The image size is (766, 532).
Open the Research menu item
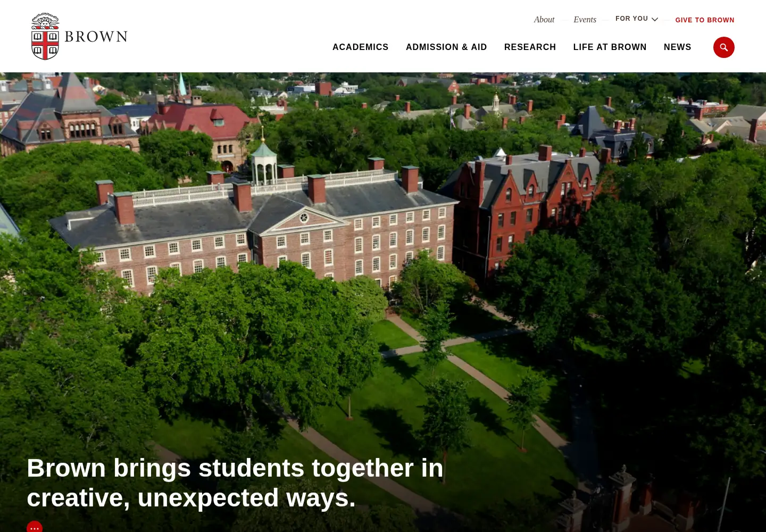click(x=530, y=47)
